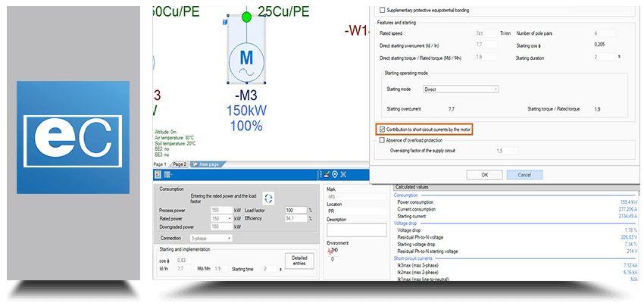Click the Residual Ph-to-N starting voltage row
This screenshot has height=303, width=644.
(x=517, y=251)
